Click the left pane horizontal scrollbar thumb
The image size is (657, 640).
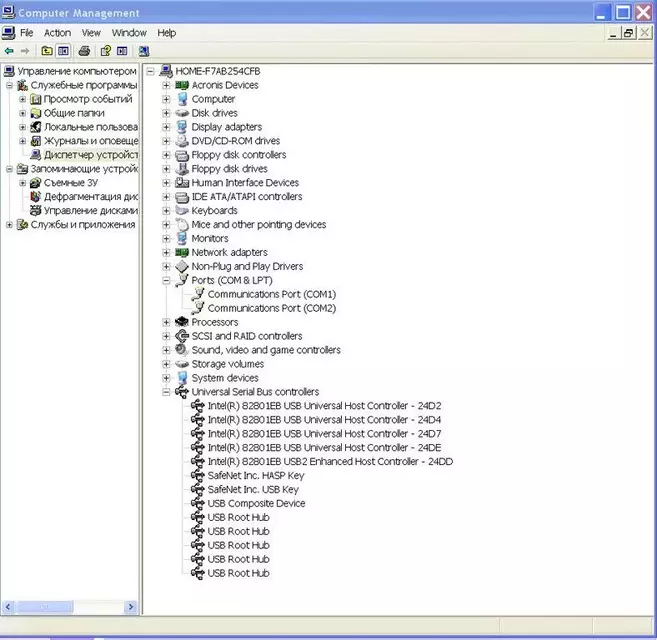point(44,606)
